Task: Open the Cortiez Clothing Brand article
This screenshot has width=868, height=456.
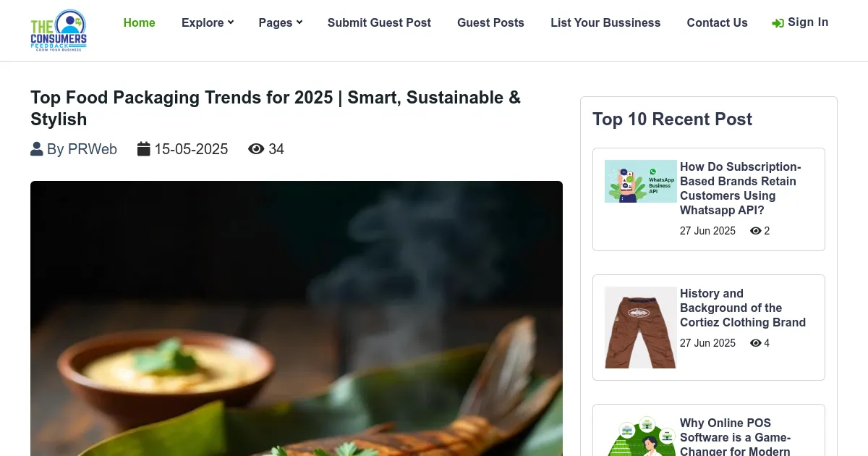Action: tap(743, 308)
